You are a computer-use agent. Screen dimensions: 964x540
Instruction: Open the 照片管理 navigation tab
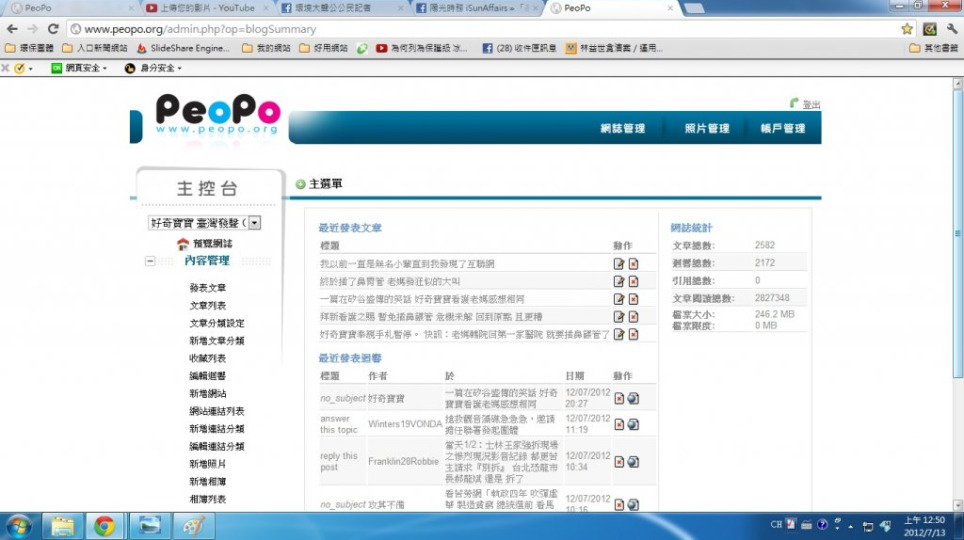706,128
